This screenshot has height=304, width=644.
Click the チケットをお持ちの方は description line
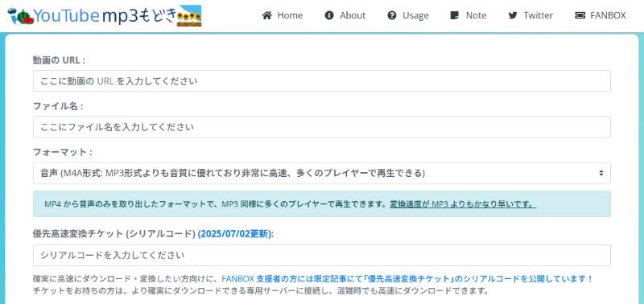click(261, 291)
